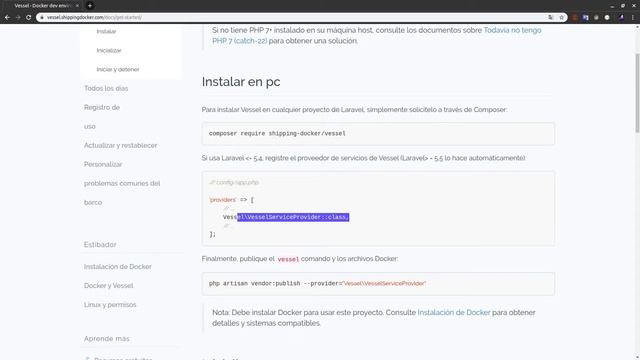This screenshot has height=360, width=640.
Task: Open the Docker y Vessel sidebar item
Action: tap(109, 286)
